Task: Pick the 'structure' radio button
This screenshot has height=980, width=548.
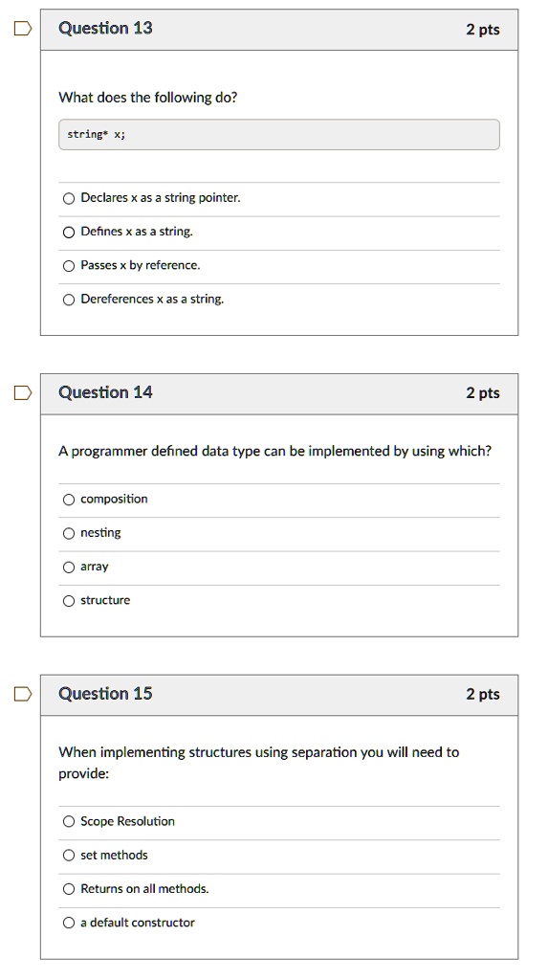Action: 69,601
